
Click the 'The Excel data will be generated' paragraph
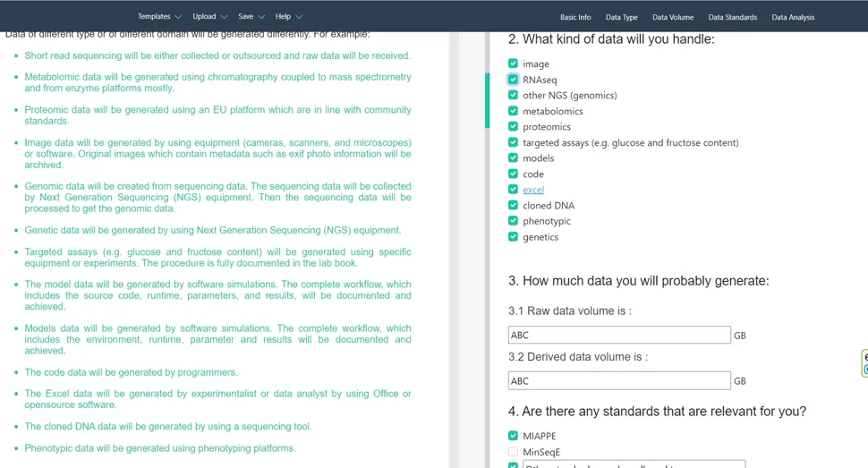pyautogui.click(x=217, y=399)
